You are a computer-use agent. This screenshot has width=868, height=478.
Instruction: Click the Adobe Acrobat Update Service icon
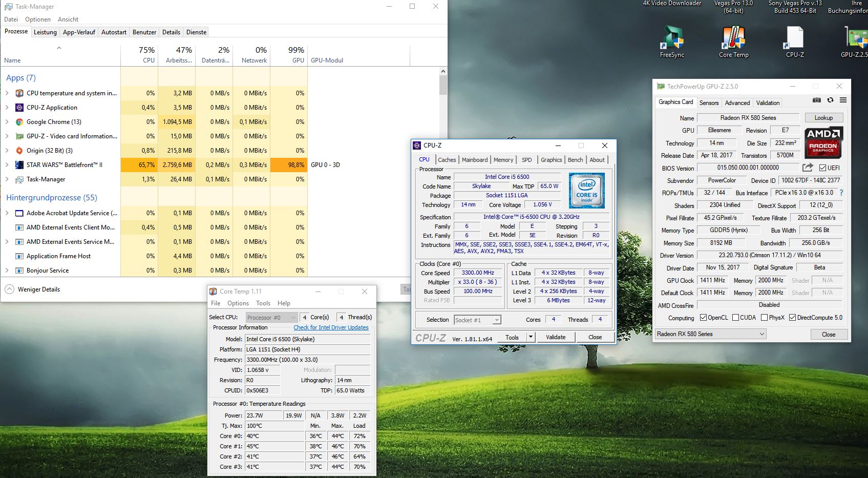coord(19,213)
